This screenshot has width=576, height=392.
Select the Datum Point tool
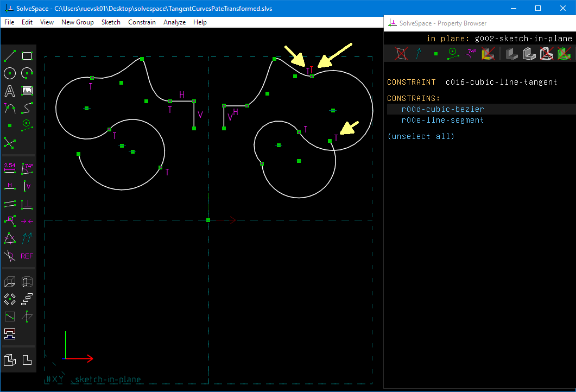[10, 125]
